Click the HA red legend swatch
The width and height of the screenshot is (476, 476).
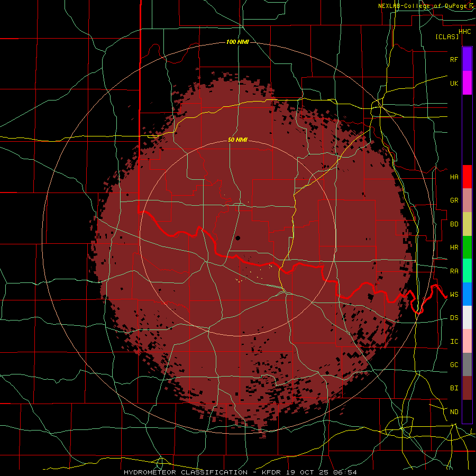click(467, 177)
